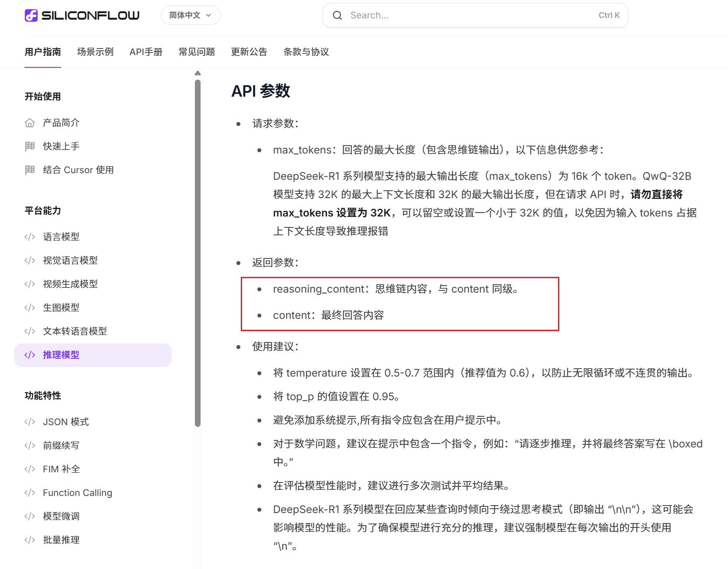Click the bold 请勿直接将 warning text

point(656,195)
